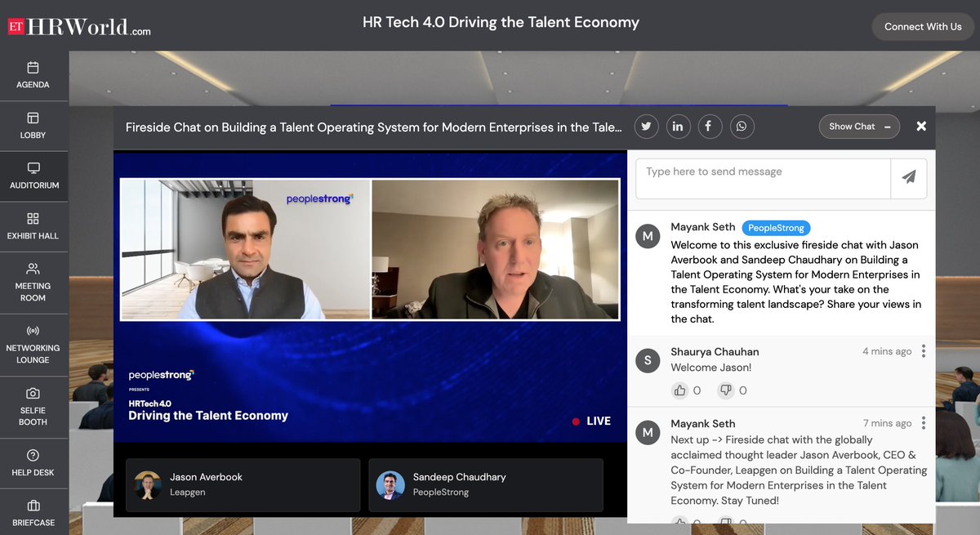Send the chat message
Viewport: 980px width, 535px height.
click(908, 179)
